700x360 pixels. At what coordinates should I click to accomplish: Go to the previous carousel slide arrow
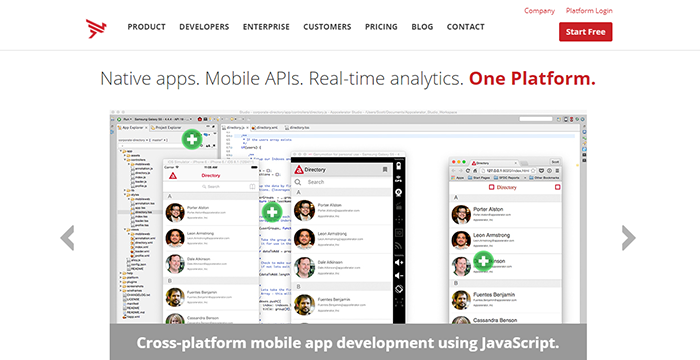pos(67,238)
